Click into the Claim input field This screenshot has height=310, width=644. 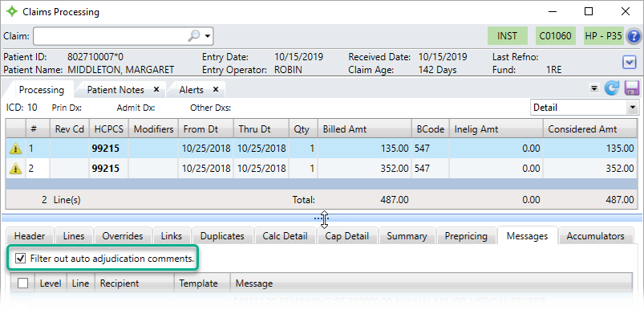point(111,36)
